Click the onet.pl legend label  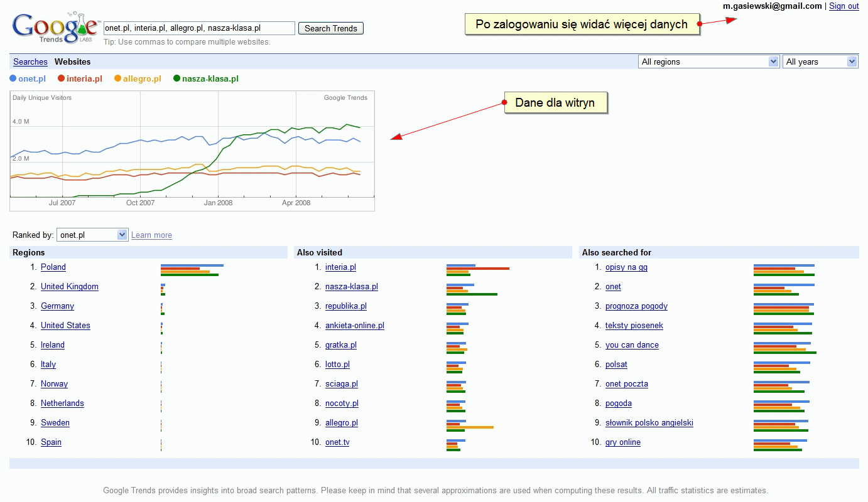[x=32, y=78]
